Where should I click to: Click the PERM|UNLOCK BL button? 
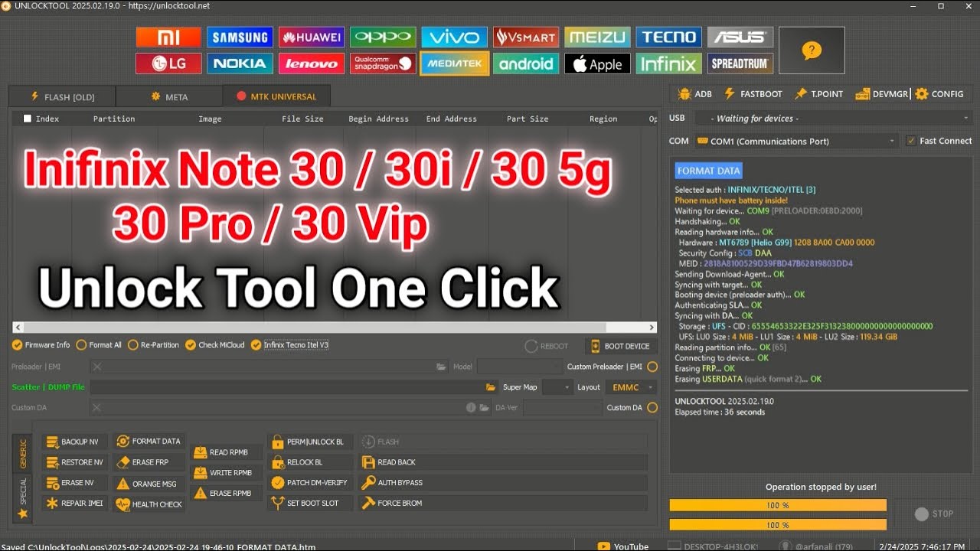[311, 442]
